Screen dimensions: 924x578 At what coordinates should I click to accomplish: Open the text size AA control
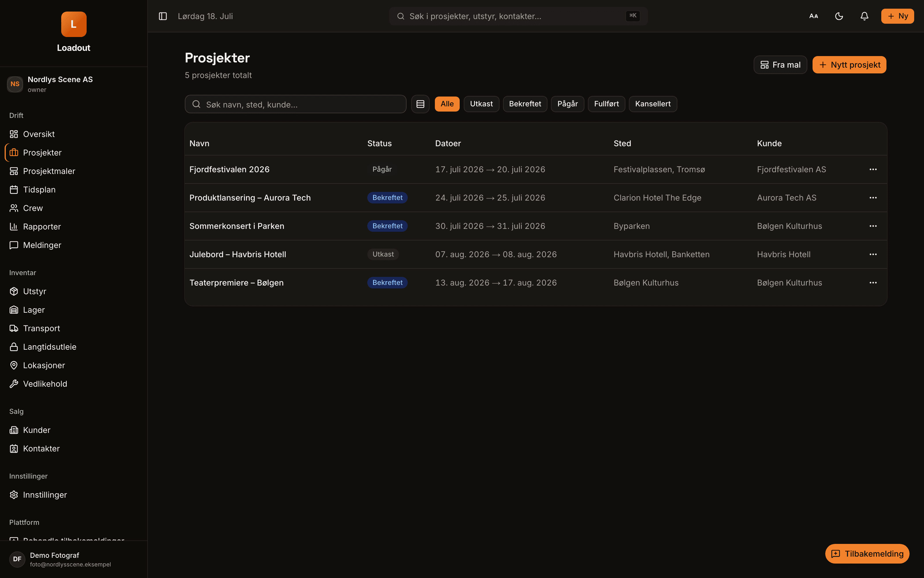point(814,16)
